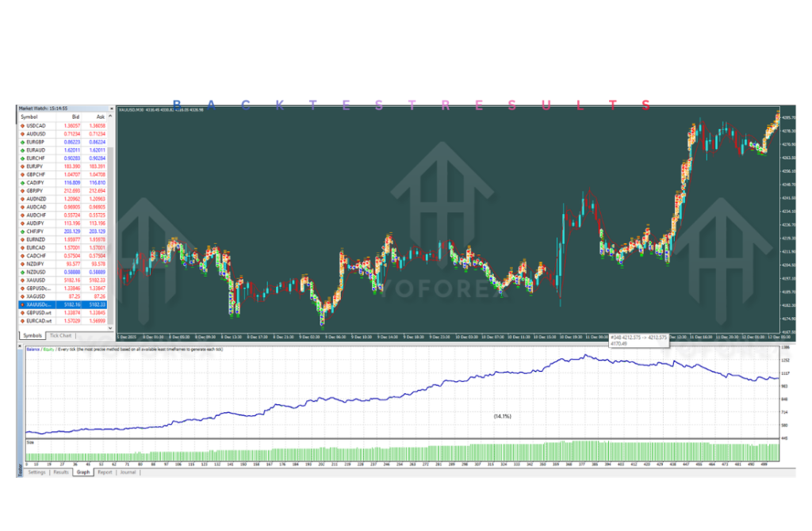Click the trend icon beside CADJPY in Market Watch
Viewport: 812px width, 531px height.
24,183
